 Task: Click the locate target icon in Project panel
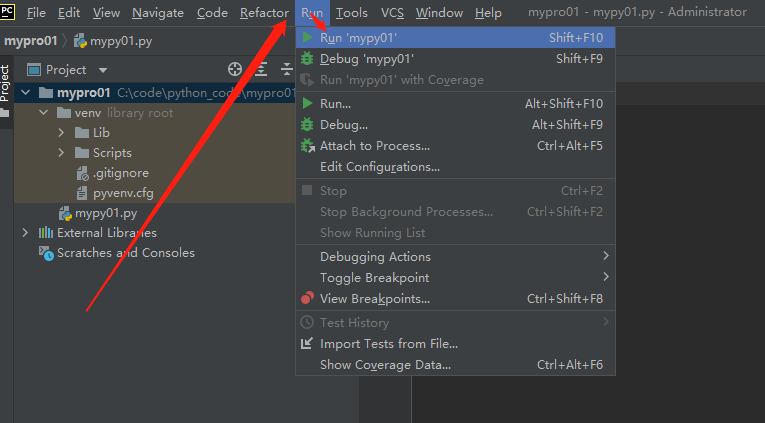(x=235, y=70)
